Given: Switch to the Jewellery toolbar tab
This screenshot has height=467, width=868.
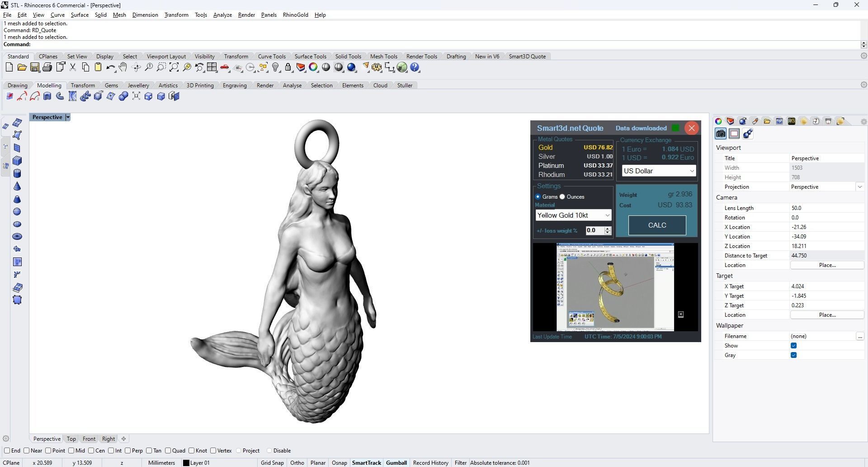Looking at the screenshot, I should click(138, 86).
